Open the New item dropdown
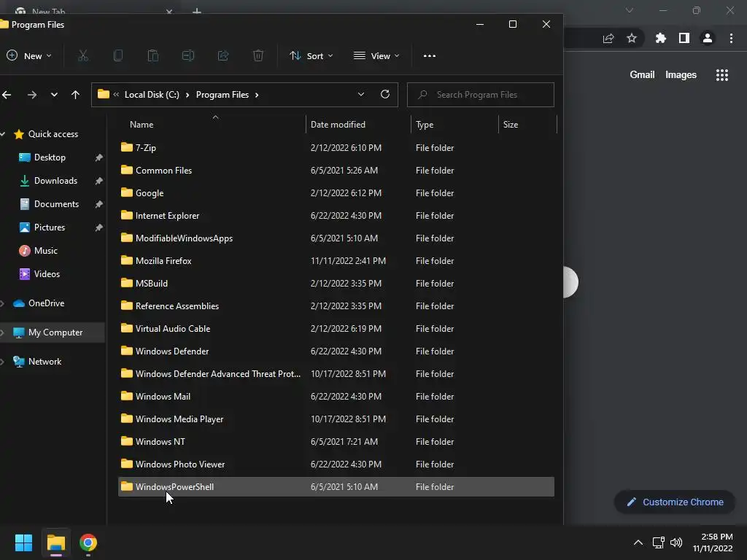The image size is (747, 560). pos(28,55)
